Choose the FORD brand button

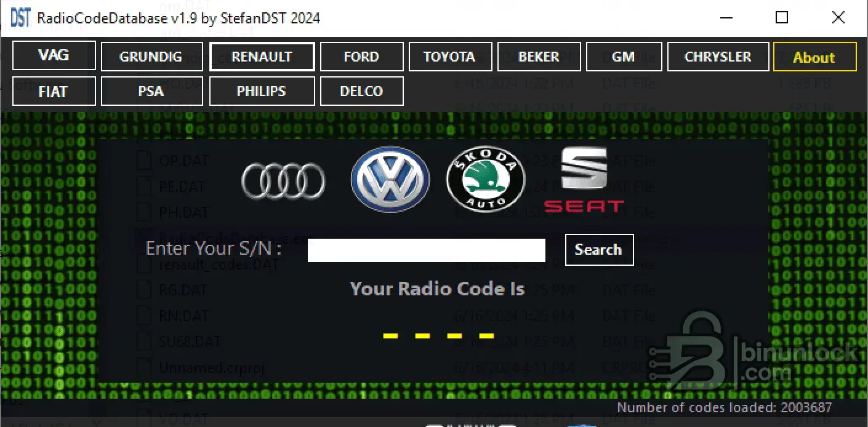click(x=362, y=57)
